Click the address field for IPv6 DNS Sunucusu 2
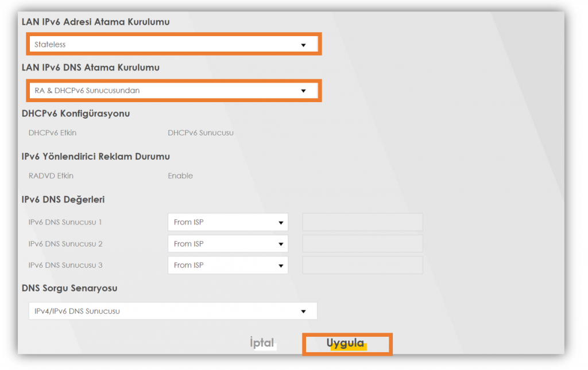Image resolution: width=588 pixels, height=370 pixels. point(362,244)
